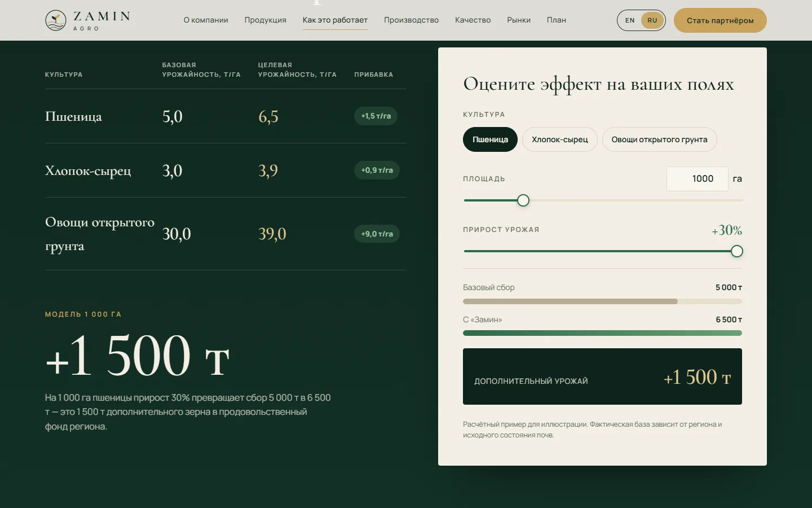The width and height of the screenshot is (812, 508).
Task: Click the +30% growth value
Action: click(727, 230)
